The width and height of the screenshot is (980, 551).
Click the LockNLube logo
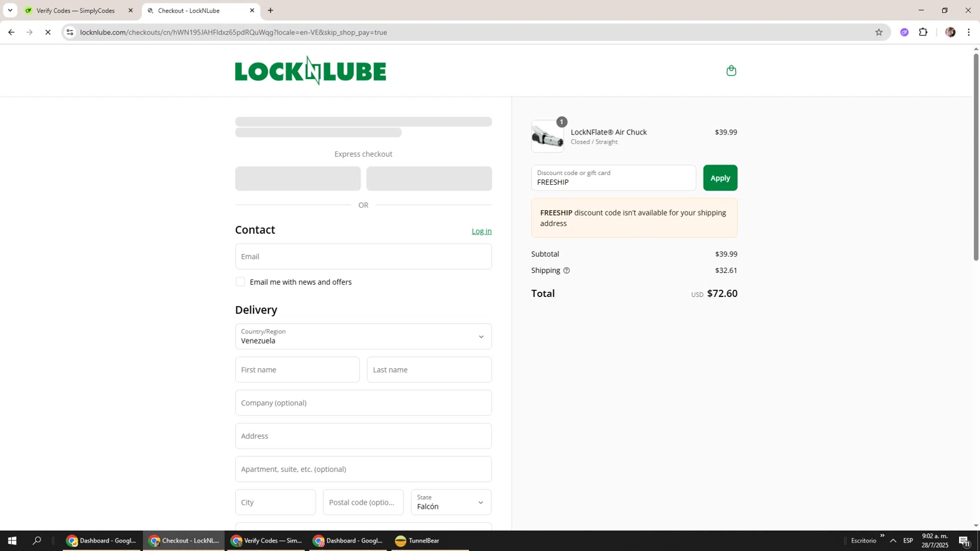310,71
